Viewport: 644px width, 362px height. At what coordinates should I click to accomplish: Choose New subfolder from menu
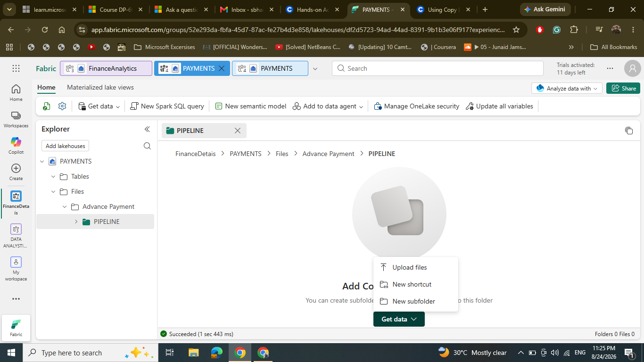[x=416, y=301]
